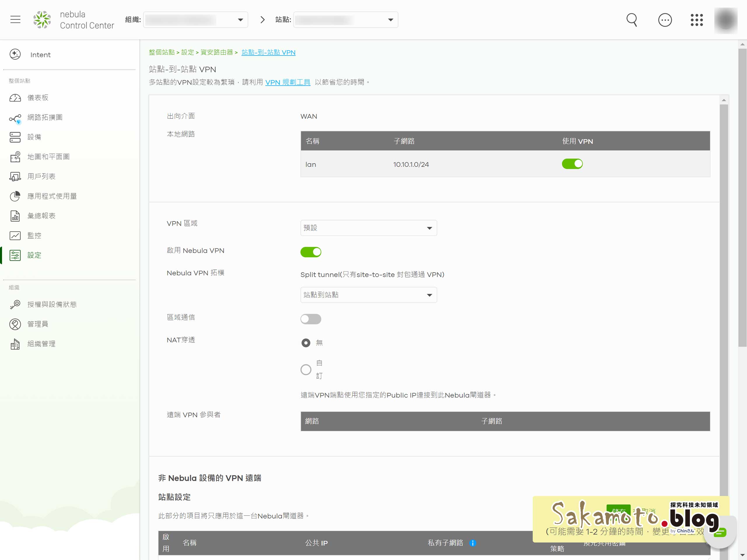
Task: Click 資安路由器 breadcrumb
Action: [217, 52]
